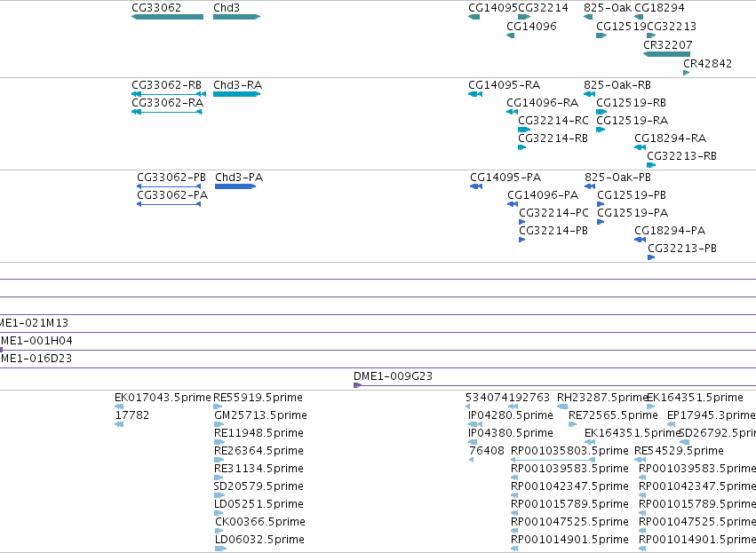Click the RE26364.5prime EST label

point(259,451)
